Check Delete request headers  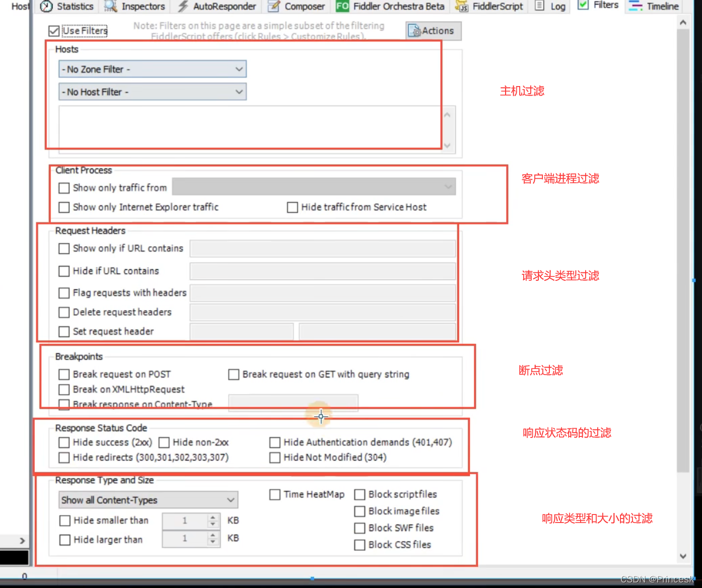pos(64,313)
